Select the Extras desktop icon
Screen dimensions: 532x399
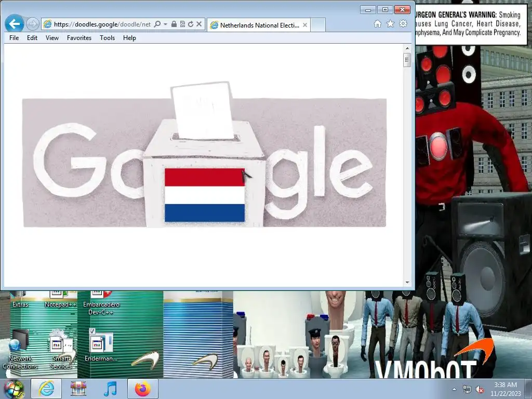pos(20,299)
